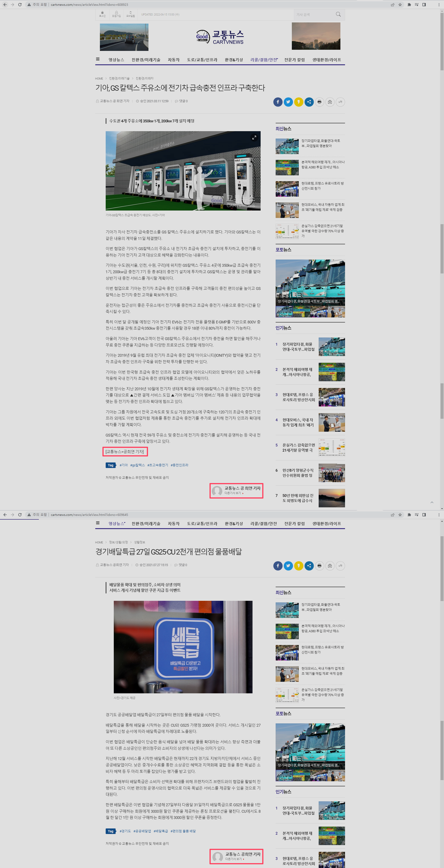Screen dimensions: 444x868
Task: Click the 생활정보 breadcrumb link
Action: 139,542
